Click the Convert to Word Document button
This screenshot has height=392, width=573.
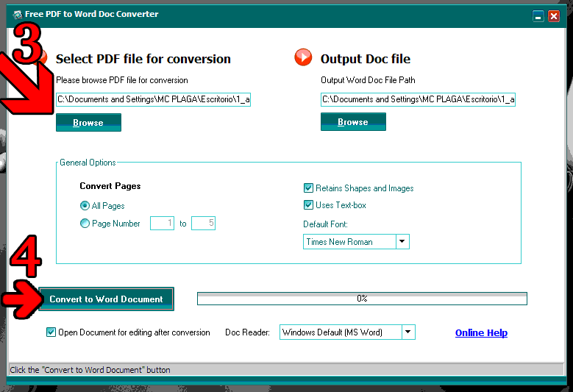click(106, 299)
